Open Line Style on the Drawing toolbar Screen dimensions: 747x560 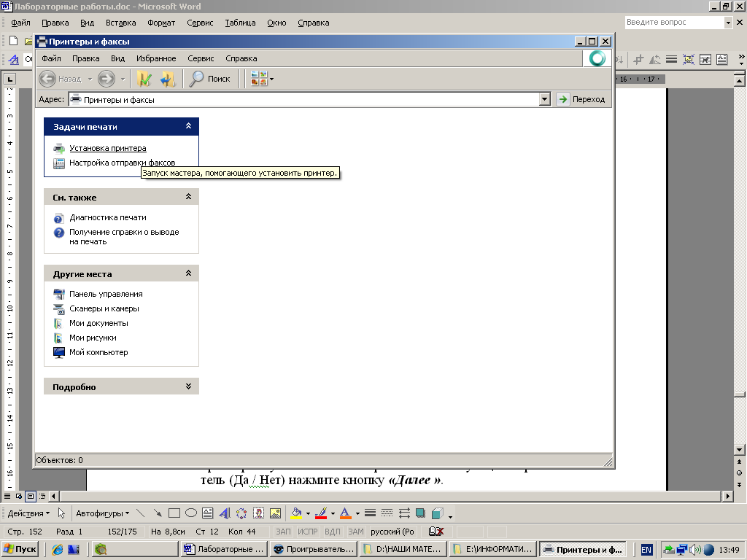click(x=370, y=513)
